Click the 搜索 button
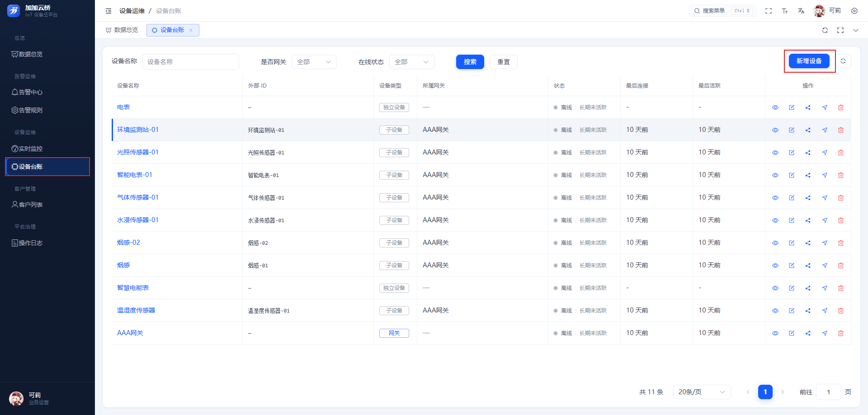868x415 pixels. tap(470, 62)
